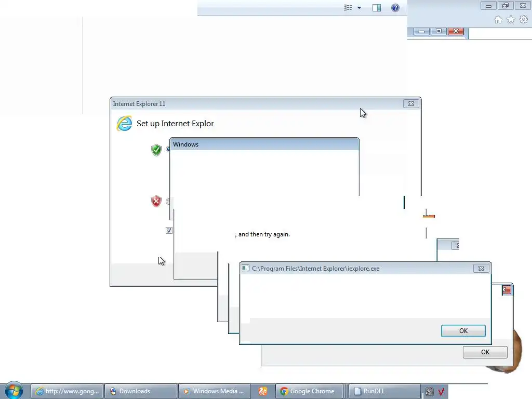Maximize the inner window with red close
The width and height of the screenshot is (532, 399).
click(438, 32)
